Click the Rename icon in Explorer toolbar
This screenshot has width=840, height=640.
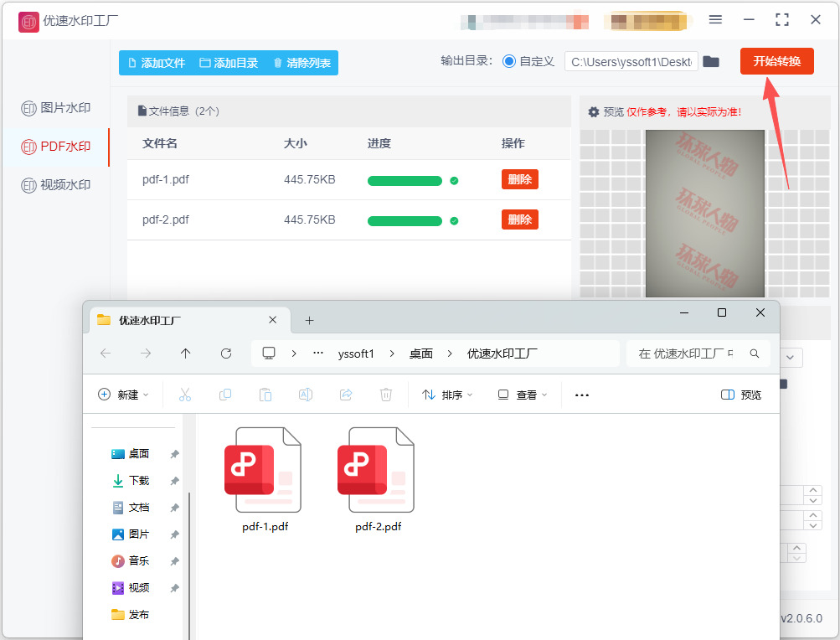[x=306, y=395]
